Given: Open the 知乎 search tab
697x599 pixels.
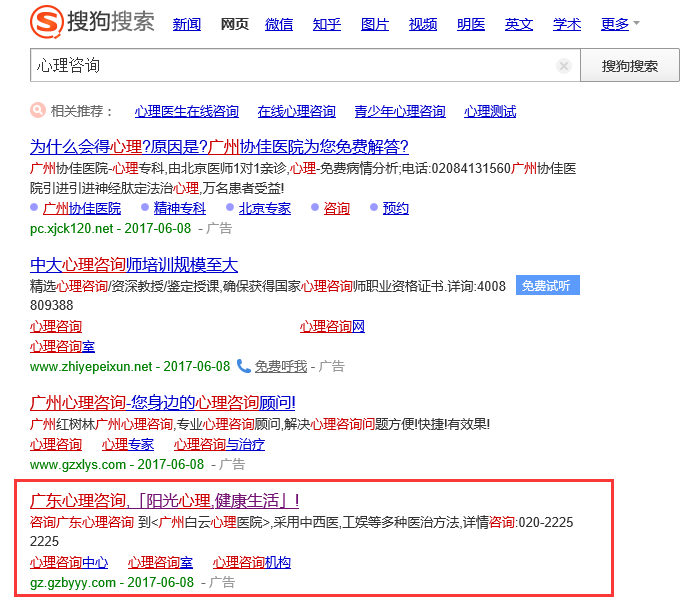Looking at the screenshot, I should pyautogui.click(x=327, y=24).
